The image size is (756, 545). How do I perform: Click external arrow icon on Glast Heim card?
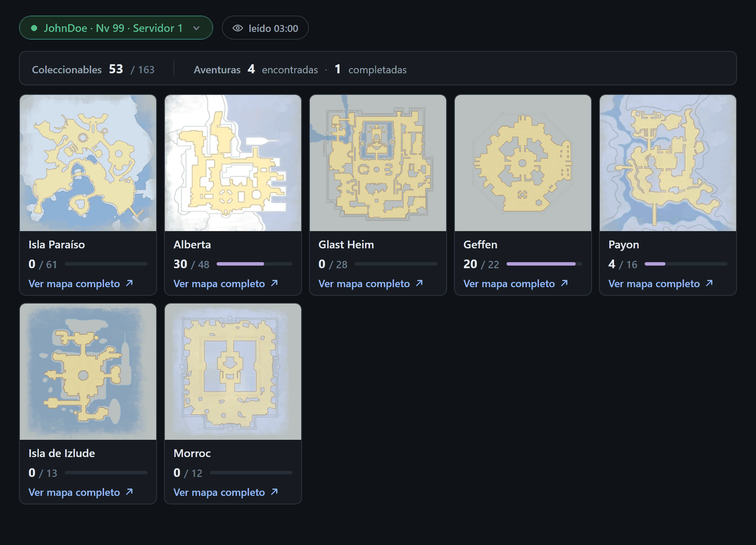419,283
